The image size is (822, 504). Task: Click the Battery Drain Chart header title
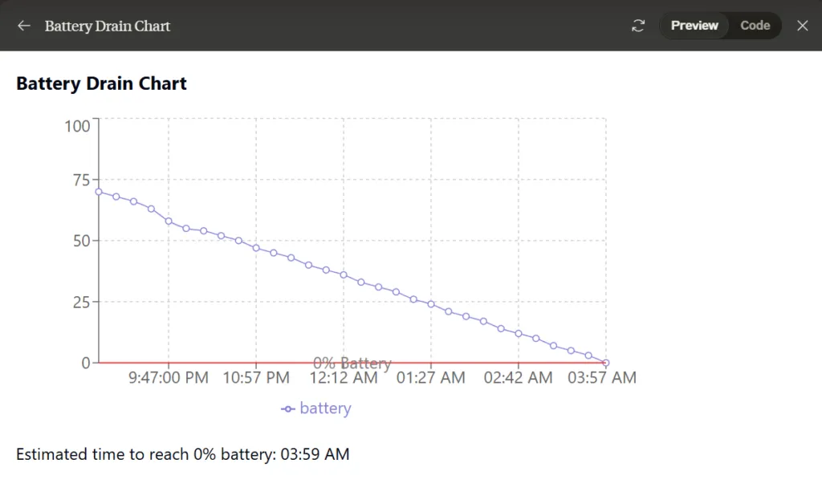108,26
